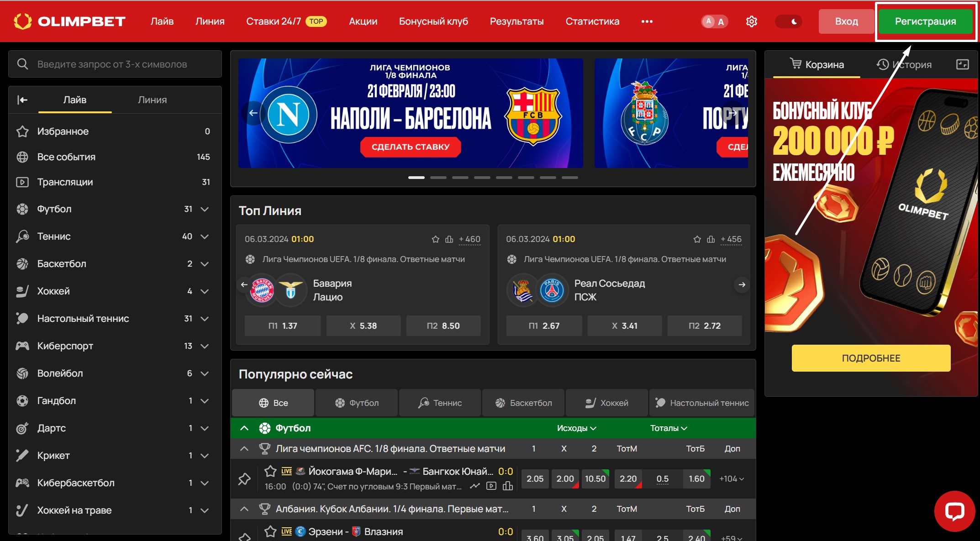Toggle dark mode theme switch
980x541 pixels.
tap(789, 21)
